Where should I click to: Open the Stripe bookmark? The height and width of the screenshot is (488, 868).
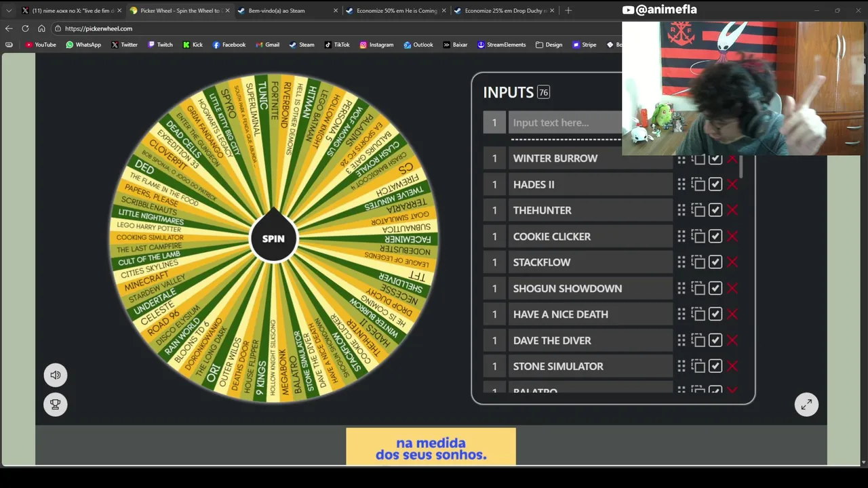click(585, 45)
